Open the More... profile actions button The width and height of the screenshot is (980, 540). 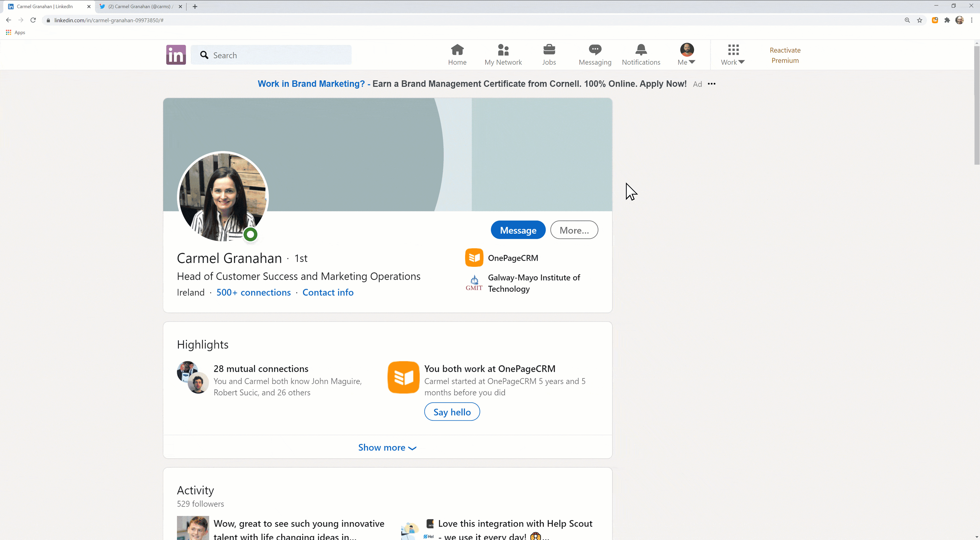(x=574, y=230)
